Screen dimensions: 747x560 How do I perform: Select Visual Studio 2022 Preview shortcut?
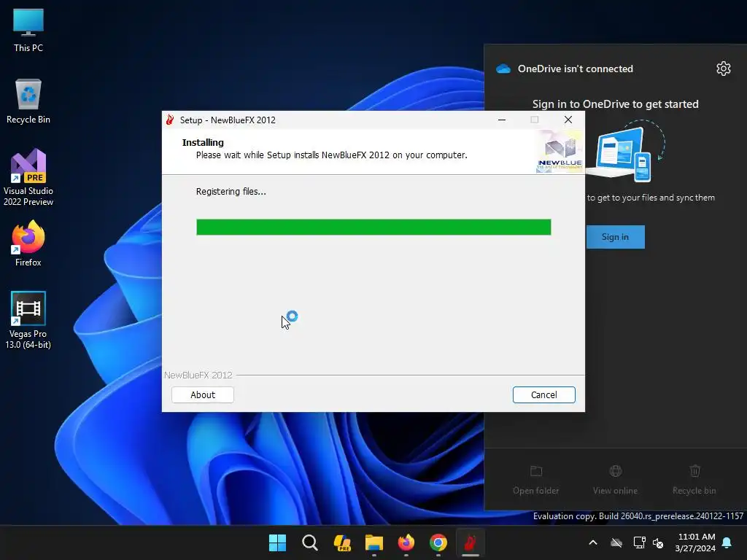[28, 177]
